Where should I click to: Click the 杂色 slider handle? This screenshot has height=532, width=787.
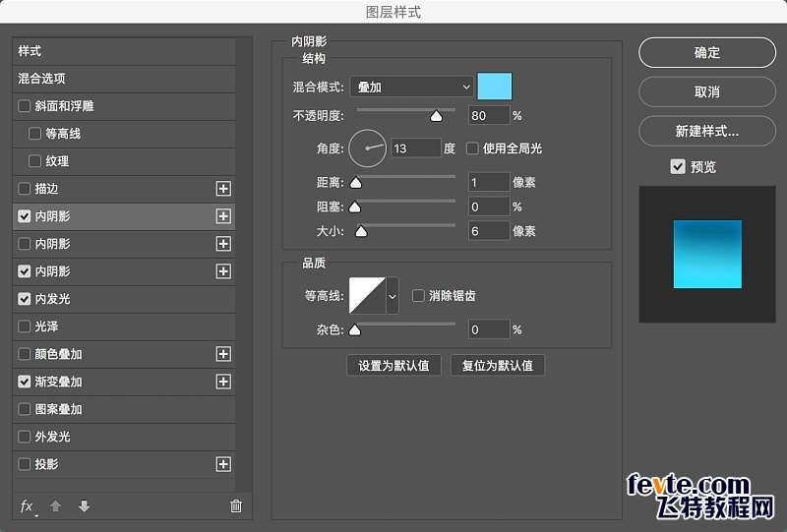355,329
